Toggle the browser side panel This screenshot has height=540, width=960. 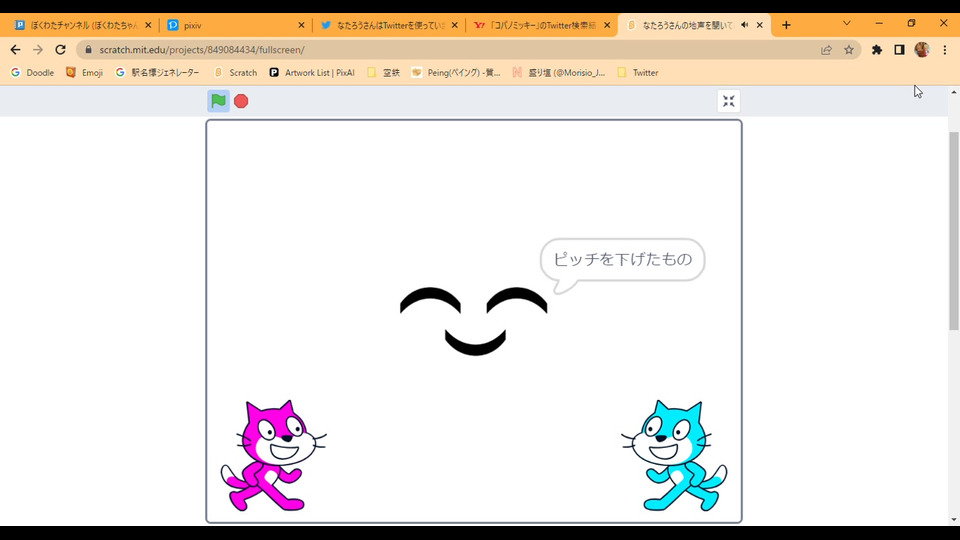(x=899, y=50)
